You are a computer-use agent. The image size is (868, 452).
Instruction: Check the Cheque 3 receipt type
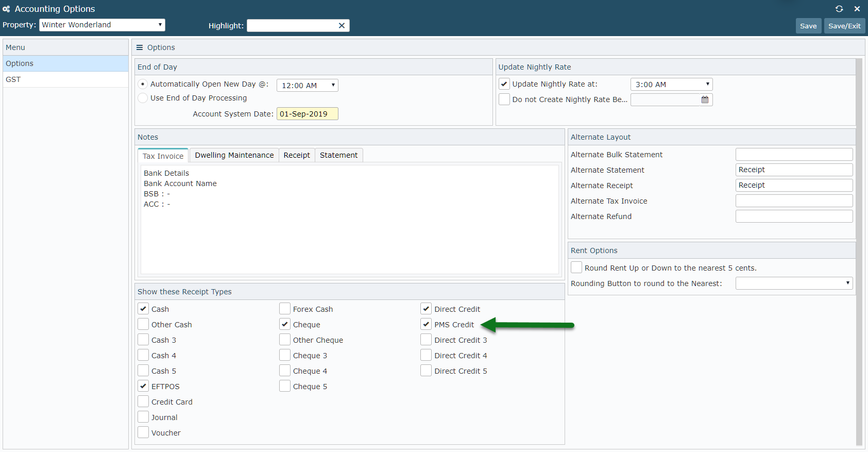point(285,356)
